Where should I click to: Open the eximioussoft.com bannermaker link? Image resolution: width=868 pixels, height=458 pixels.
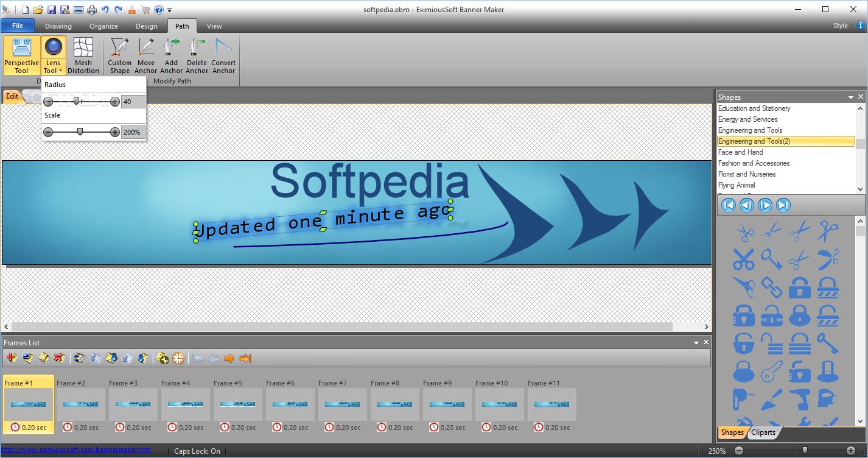(x=76, y=450)
